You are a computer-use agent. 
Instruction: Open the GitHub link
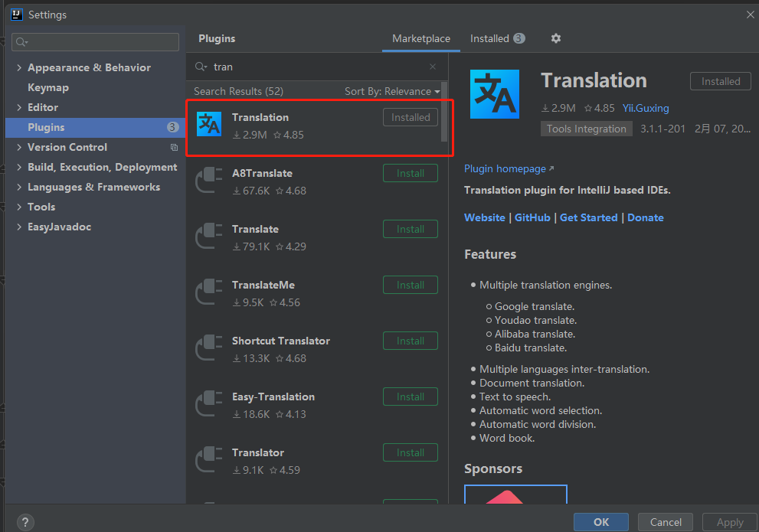click(532, 217)
